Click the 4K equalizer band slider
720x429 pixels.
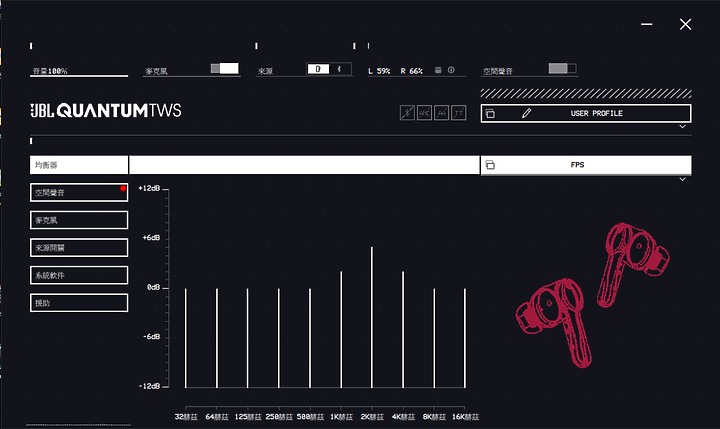[403, 329]
